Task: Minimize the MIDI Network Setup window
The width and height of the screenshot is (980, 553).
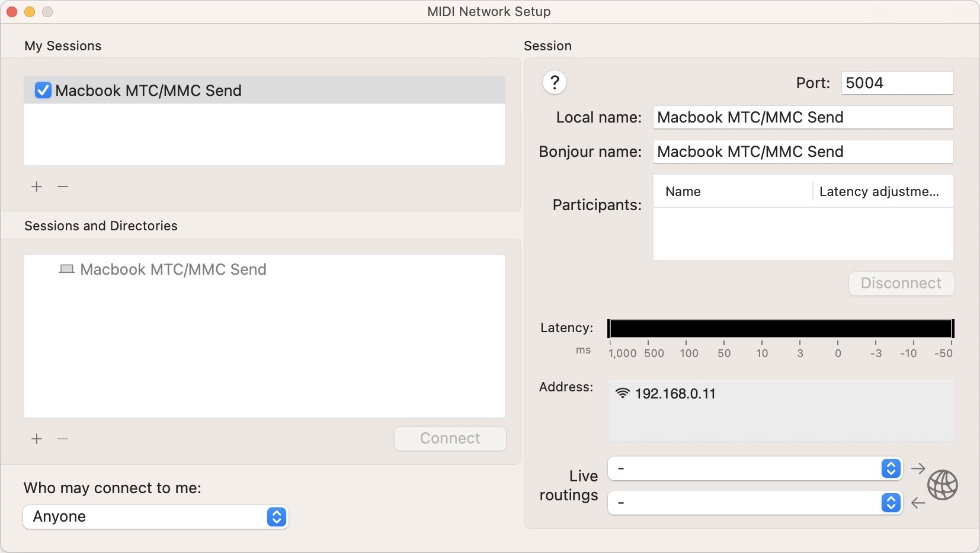Action: tap(30, 12)
